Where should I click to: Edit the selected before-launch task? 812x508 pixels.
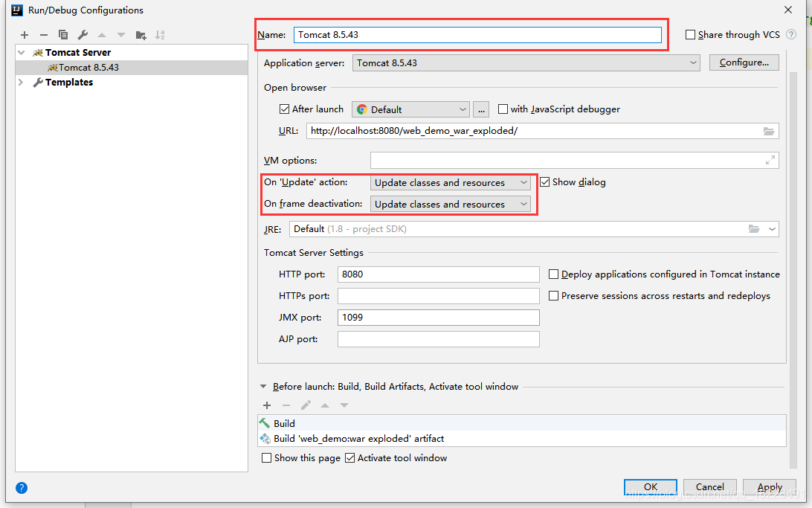pos(306,405)
